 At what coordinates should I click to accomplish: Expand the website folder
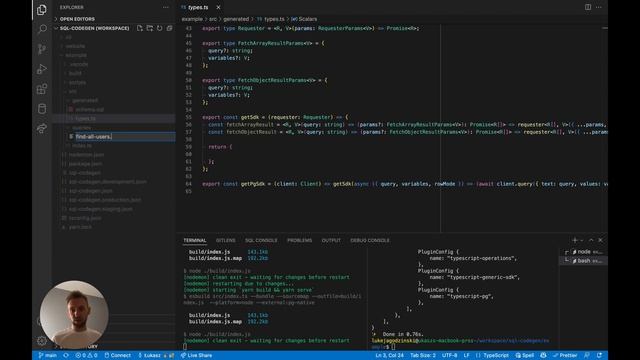tap(75, 46)
